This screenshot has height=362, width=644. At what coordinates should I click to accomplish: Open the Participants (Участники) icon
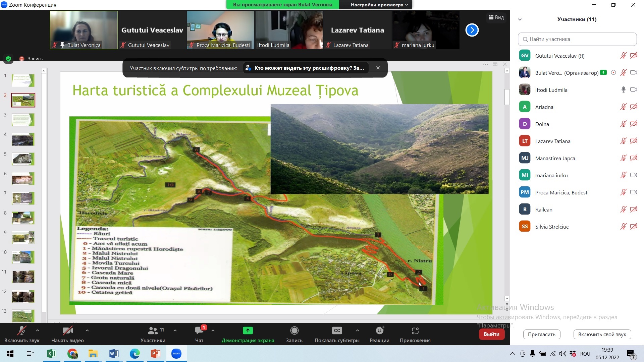153,331
